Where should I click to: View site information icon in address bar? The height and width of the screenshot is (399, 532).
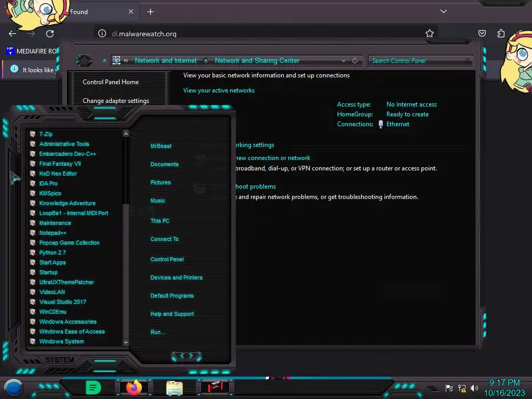[102, 33]
